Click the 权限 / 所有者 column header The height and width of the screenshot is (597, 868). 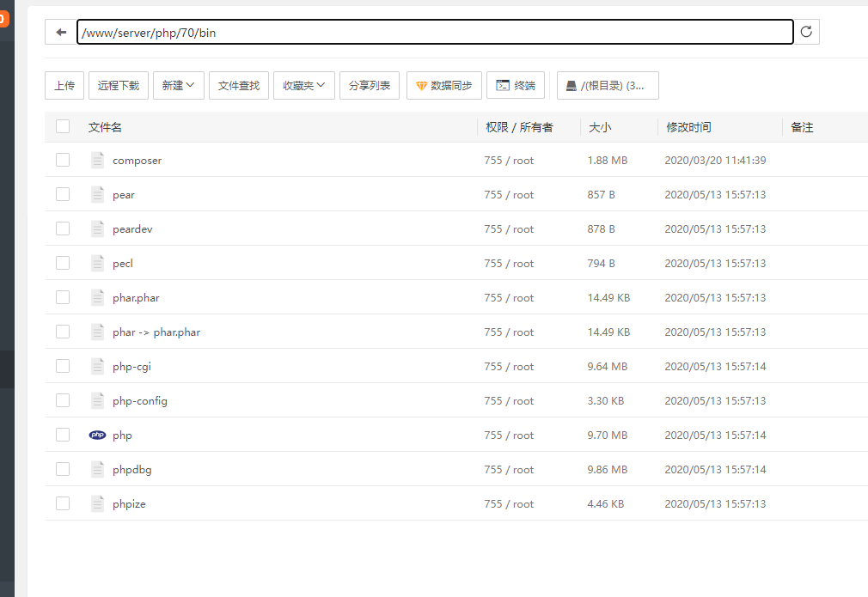(519, 127)
